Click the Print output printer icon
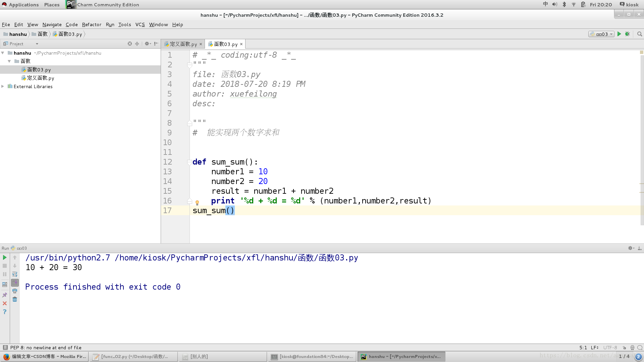Viewport: 644px width, 362px height. (15, 291)
